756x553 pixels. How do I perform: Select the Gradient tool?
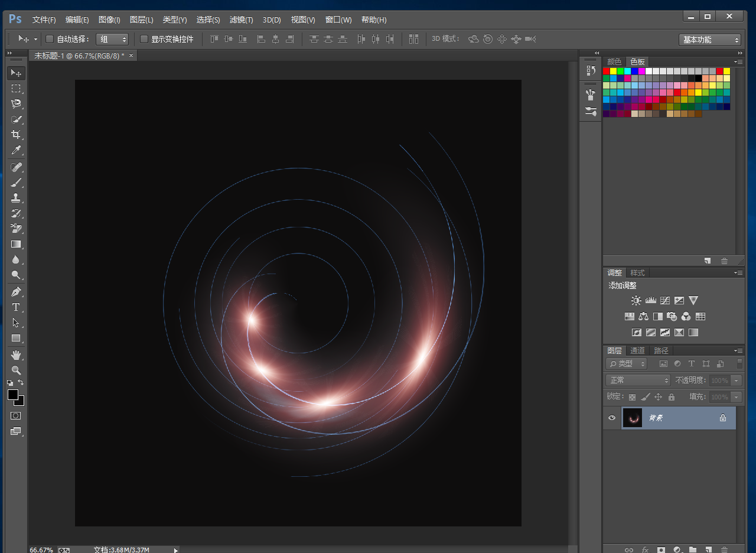[16, 244]
